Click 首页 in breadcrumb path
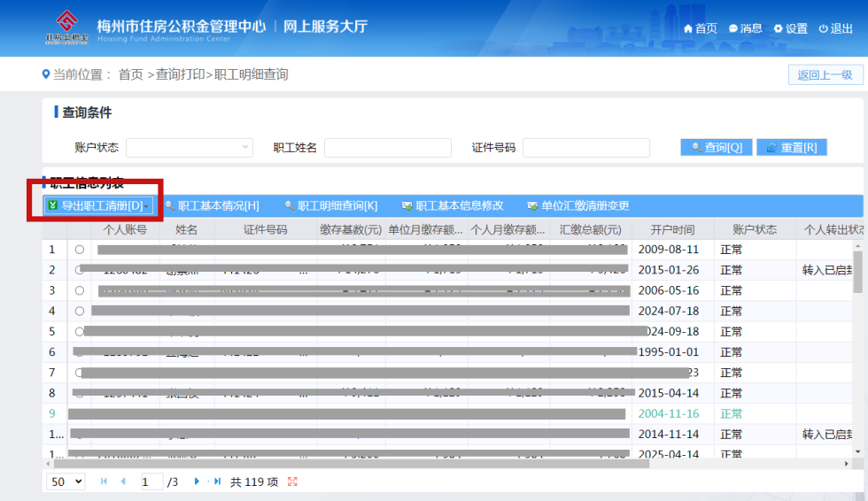This screenshot has width=868, height=501. pyautogui.click(x=131, y=74)
